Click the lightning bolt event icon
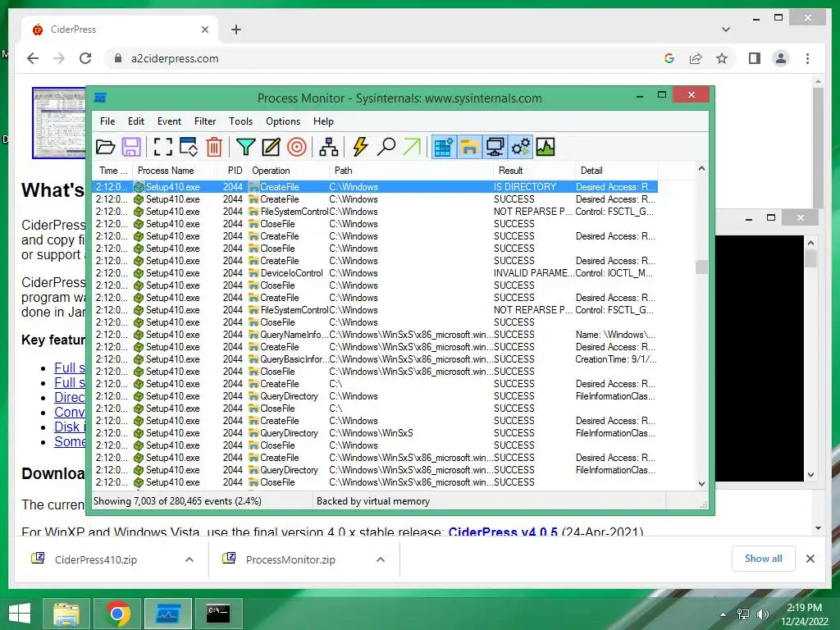 [361, 147]
